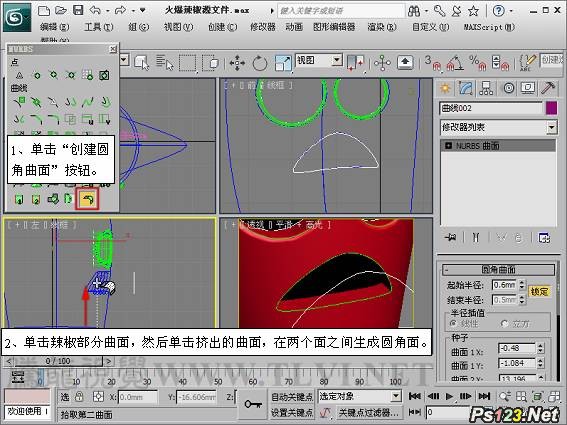Play the animation
Screen dimensions: 567x425
(x=449, y=396)
